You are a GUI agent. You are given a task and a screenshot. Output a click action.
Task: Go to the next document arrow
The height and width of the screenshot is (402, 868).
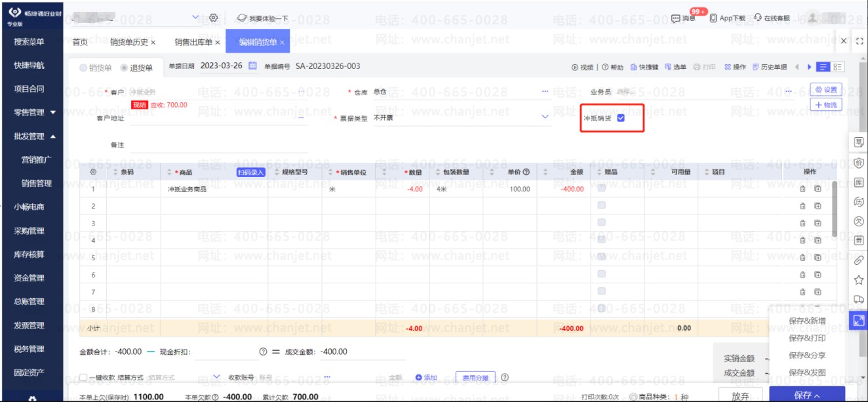(x=810, y=67)
